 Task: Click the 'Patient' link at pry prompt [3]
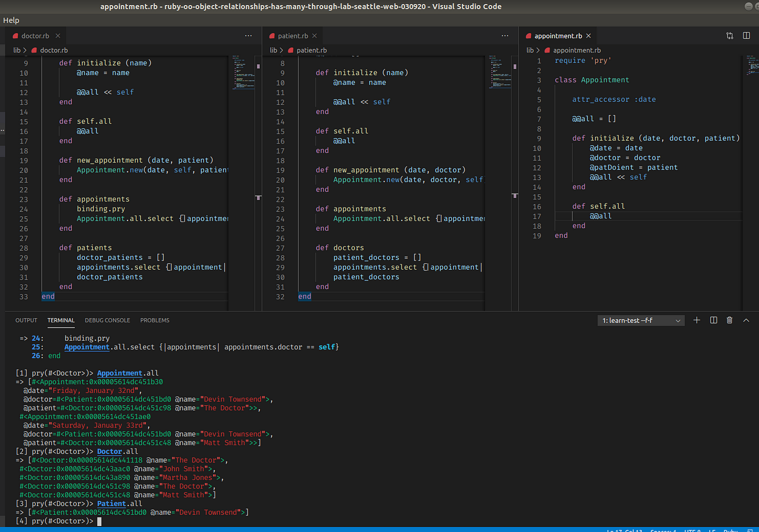112,503
